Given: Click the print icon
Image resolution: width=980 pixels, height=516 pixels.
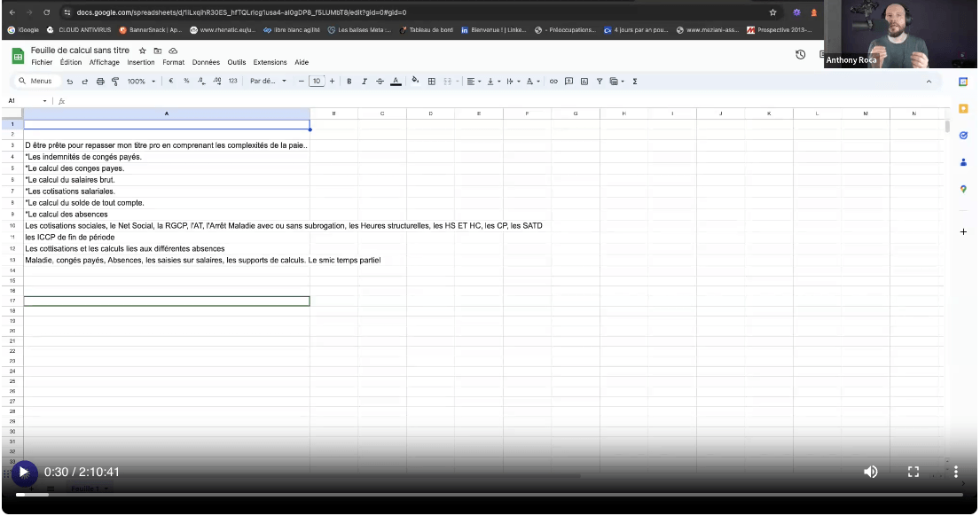Looking at the screenshot, I should (x=100, y=82).
